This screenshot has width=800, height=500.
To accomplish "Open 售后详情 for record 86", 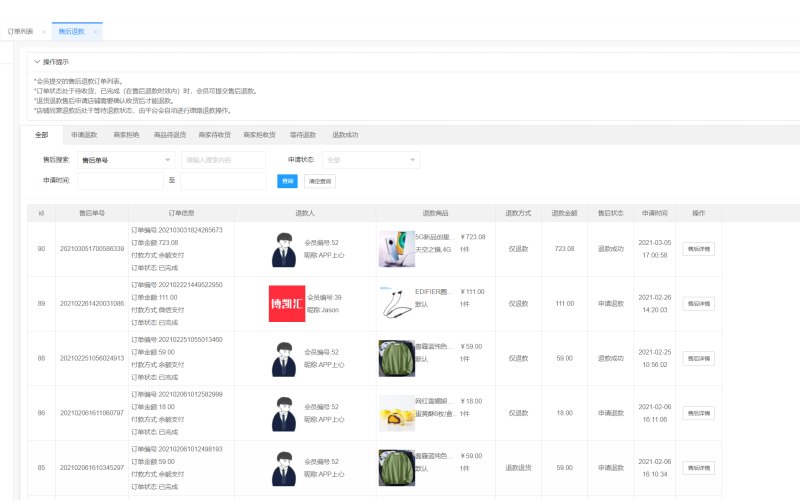I will pyautogui.click(x=698, y=413).
